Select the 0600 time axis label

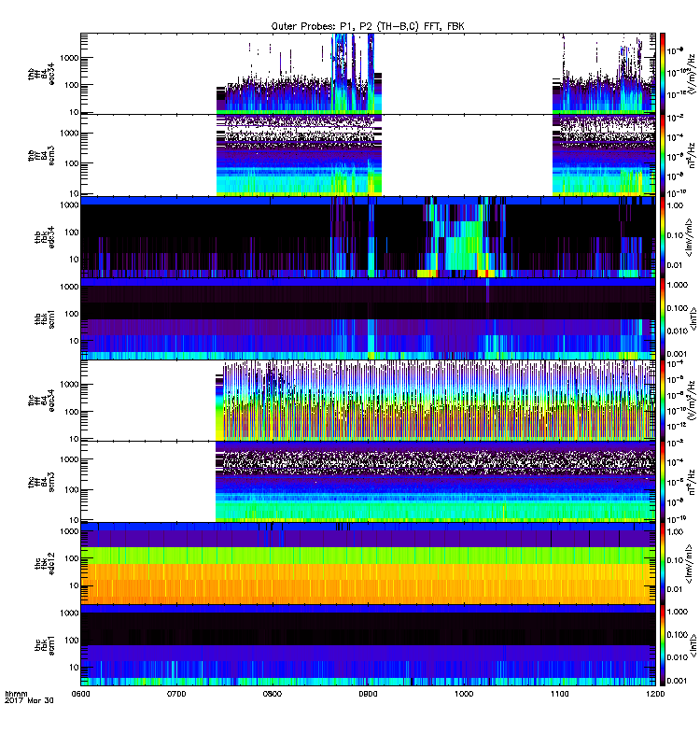pos(80,694)
